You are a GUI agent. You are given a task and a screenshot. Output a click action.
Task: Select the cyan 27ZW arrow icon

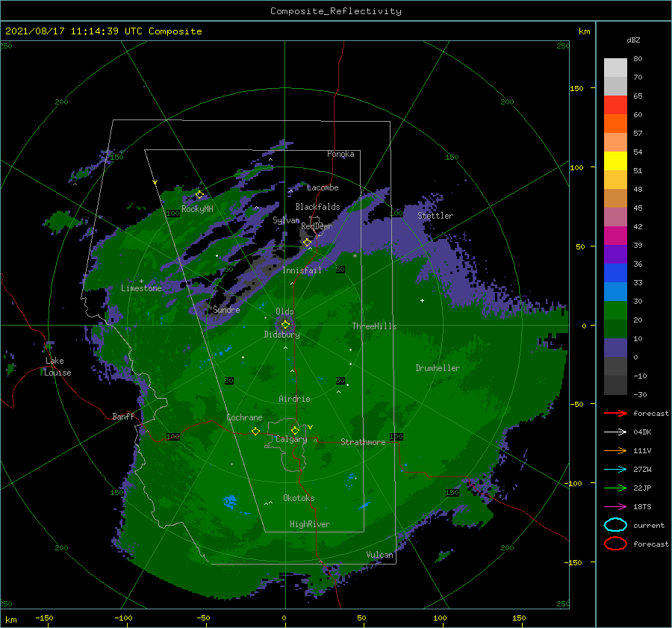pyautogui.click(x=615, y=469)
